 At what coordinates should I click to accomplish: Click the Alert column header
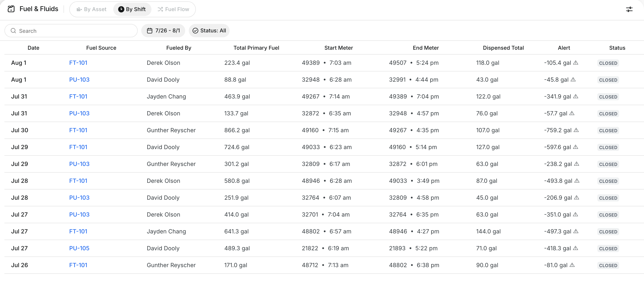(564, 48)
